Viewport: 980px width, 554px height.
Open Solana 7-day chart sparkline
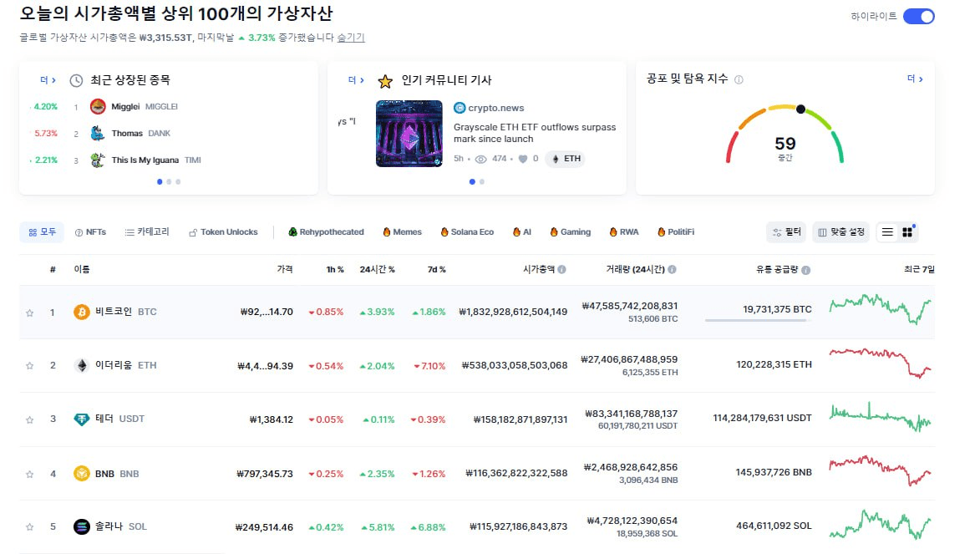(x=880, y=525)
